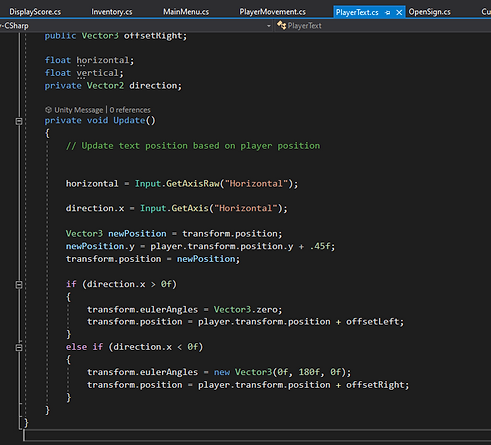
Task: Click the Unity Message CodeLens link
Action: pos(79,110)
